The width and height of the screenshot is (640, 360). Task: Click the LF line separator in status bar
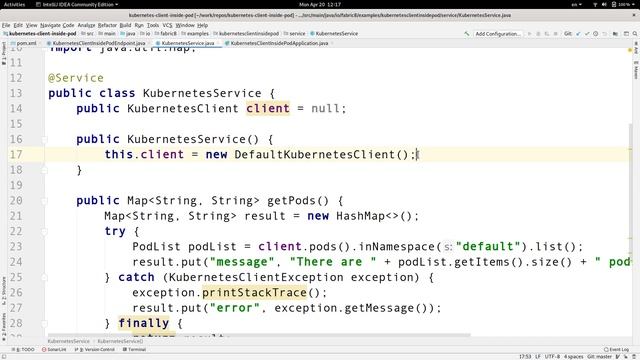pos(538,356)
